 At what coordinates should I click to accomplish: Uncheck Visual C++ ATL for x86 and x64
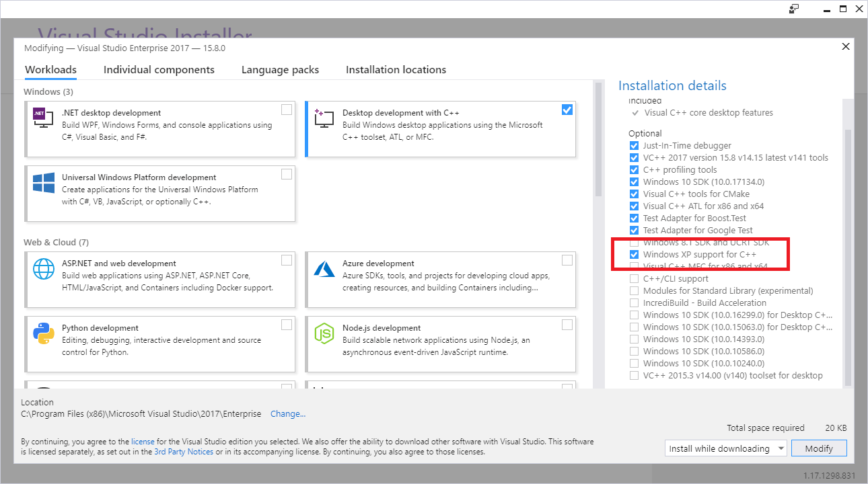point(634,206)
